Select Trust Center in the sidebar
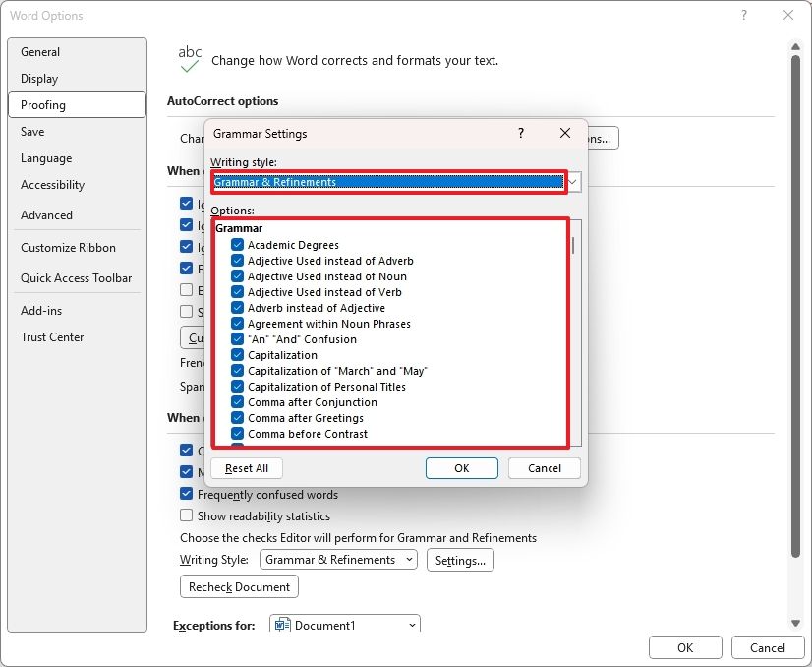Screen dimensions: 812x667 pyautogui.click(x=53, y=336)
